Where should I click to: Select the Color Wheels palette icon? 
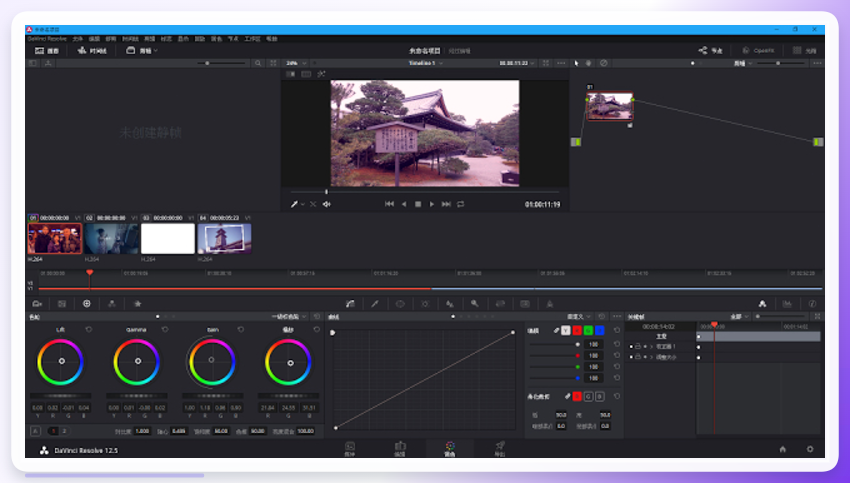click(87, 304)
